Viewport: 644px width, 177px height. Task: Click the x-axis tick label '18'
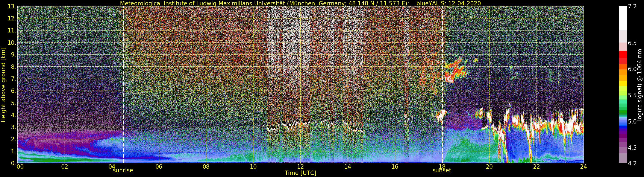click(442, 166)
